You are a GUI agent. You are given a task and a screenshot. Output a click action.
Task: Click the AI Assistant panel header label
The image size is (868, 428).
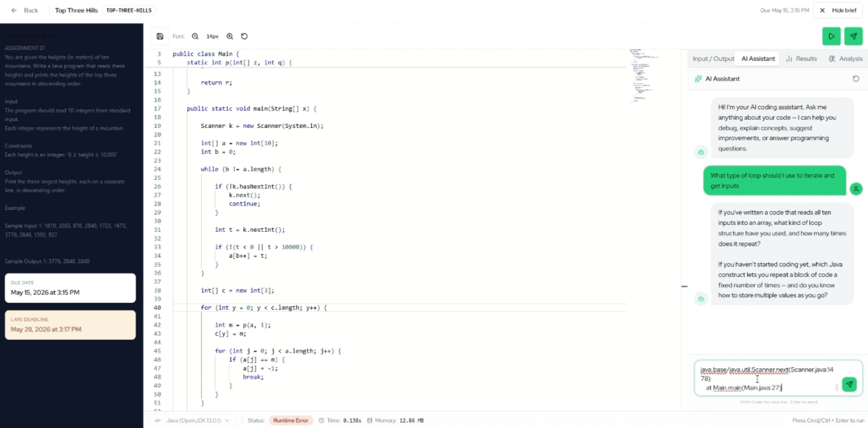pyautogui.click(x=722, y=78)
